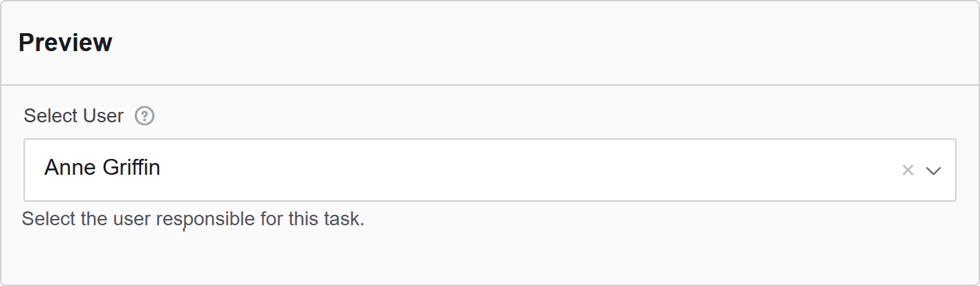Clear the selected user Anne Griffin

(908, 170)
